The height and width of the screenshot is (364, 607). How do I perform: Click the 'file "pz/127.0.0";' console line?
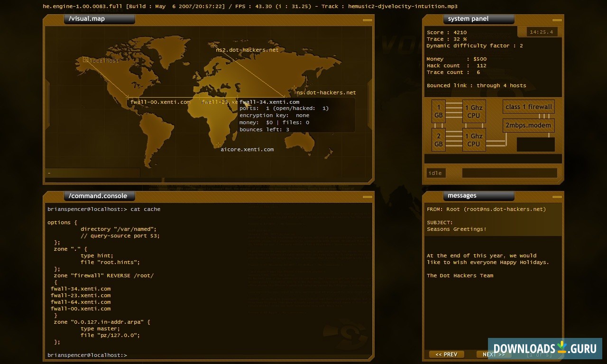(110, 335)
